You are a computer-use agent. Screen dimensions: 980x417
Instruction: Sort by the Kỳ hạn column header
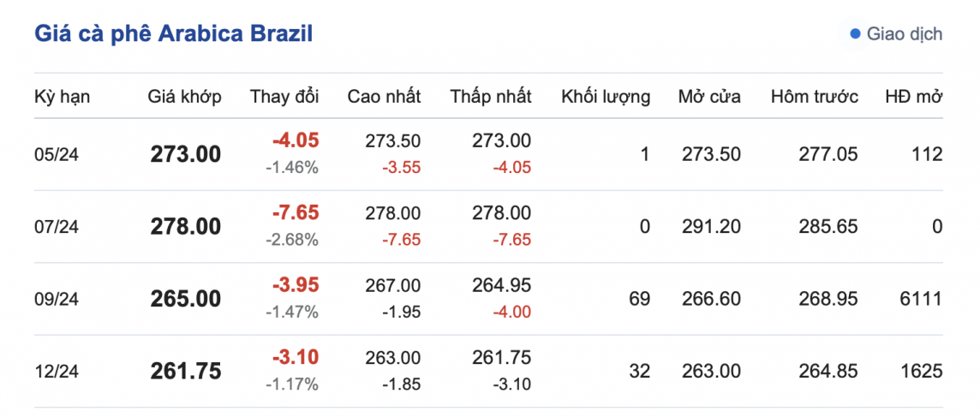62,96
